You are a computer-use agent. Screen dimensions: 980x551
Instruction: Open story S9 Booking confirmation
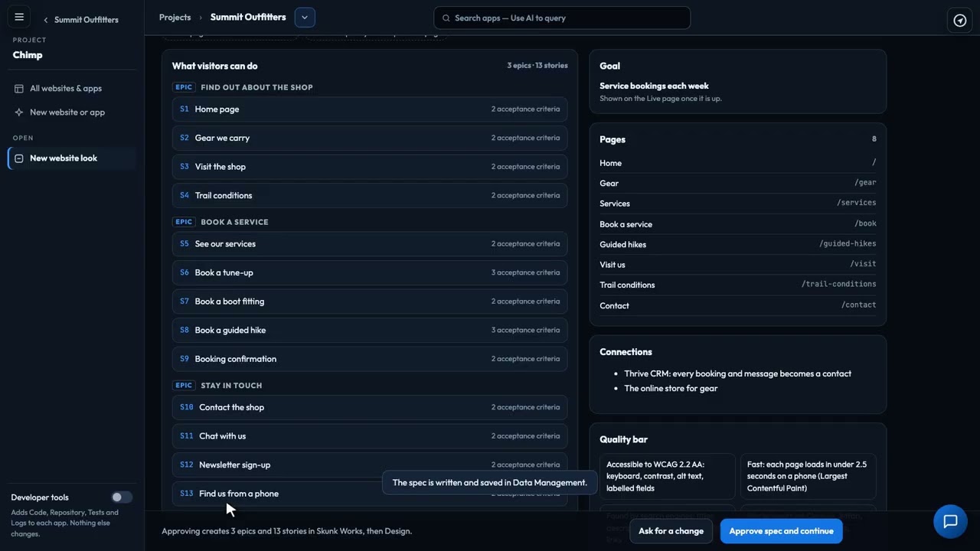coord(370,359)
